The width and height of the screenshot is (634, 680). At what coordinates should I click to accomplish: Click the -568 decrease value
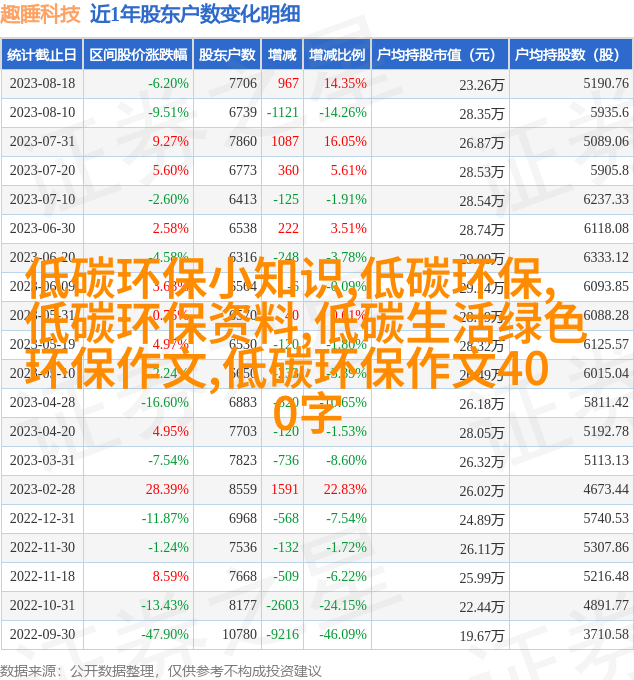[x=286, y=519]
